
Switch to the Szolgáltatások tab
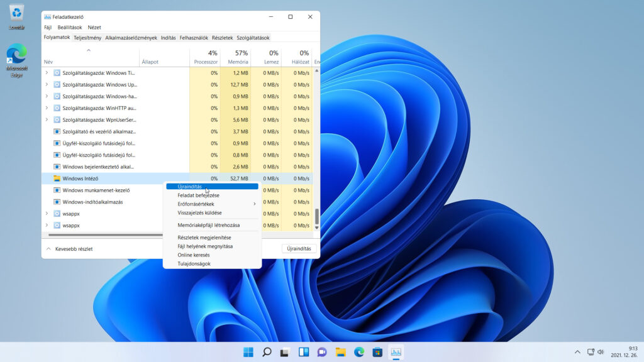[x=253, y=38]
